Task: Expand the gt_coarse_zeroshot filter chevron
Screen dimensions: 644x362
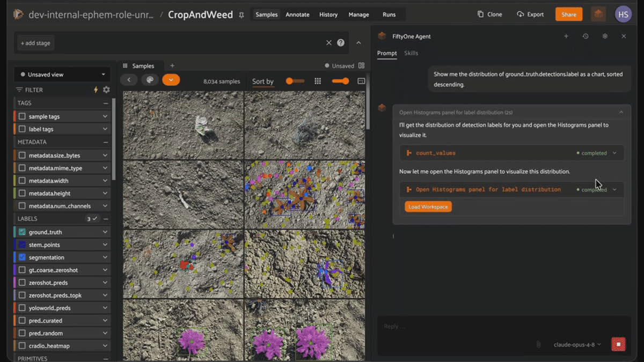Action: point(105,270)
